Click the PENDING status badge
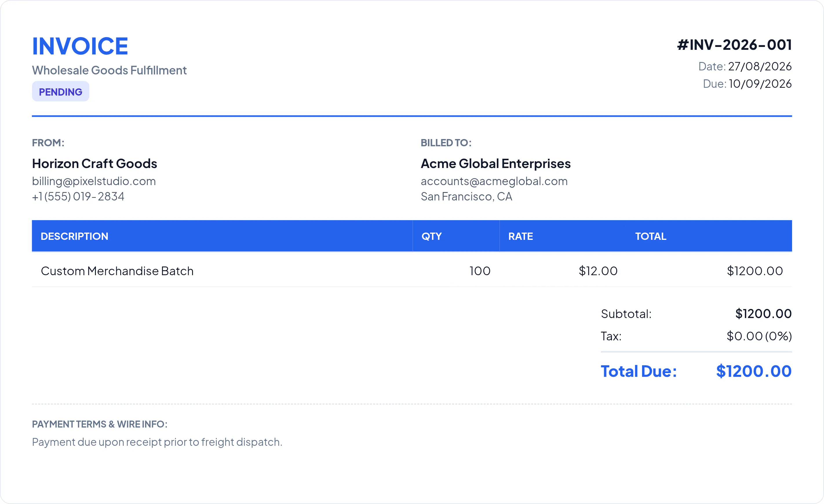The height and width of the screenshot is (504, 824). tap(61, 92)
